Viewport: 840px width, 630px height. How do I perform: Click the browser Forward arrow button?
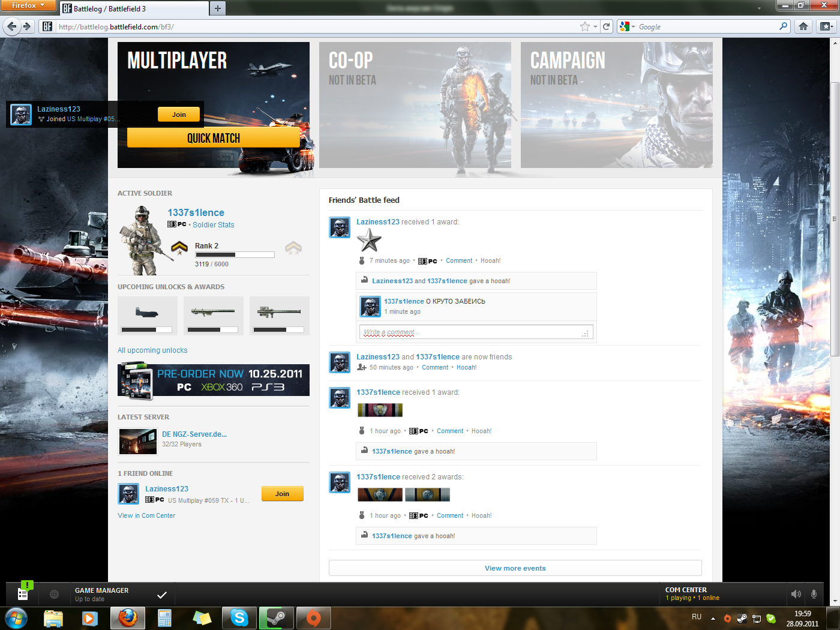(27, 26)
